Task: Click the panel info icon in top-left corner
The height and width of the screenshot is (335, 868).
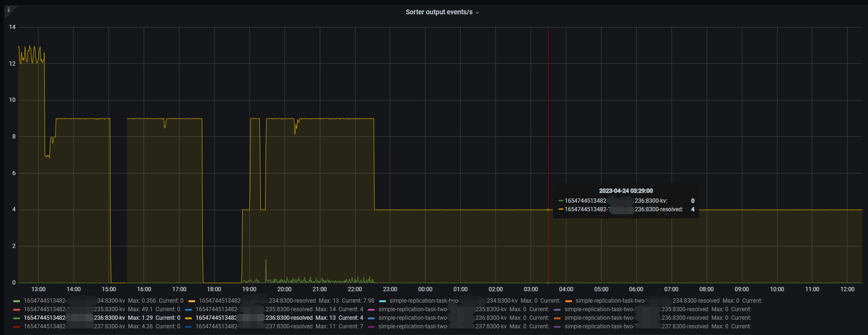Action: pos(9,10)
